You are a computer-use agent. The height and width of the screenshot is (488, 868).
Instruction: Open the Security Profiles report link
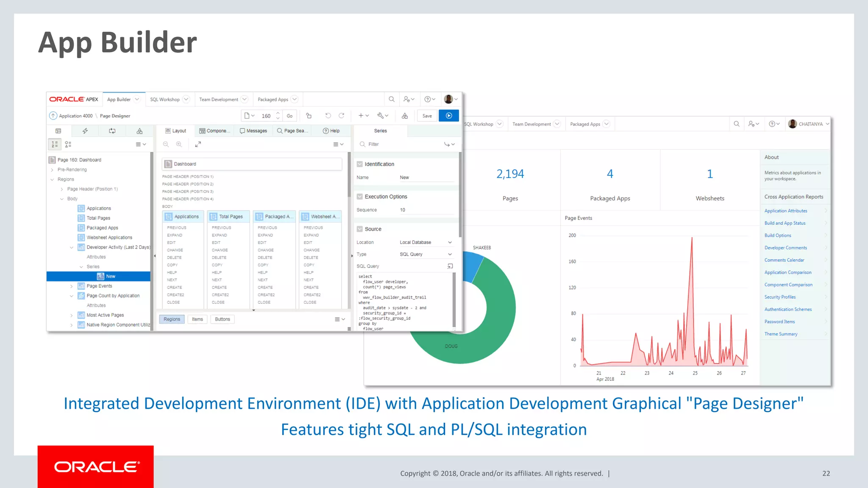click(x=780, y=297)
